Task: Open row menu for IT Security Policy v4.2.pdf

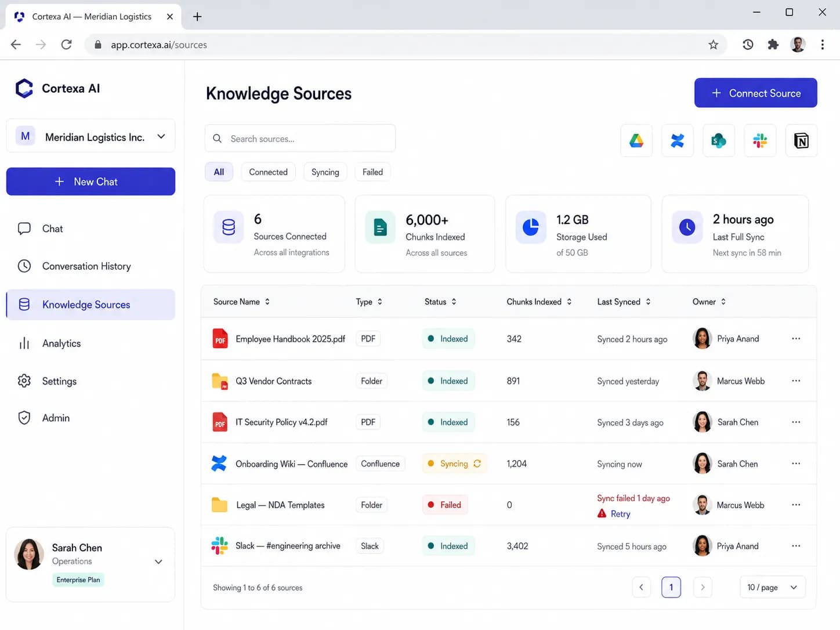Action: point(796,422)
